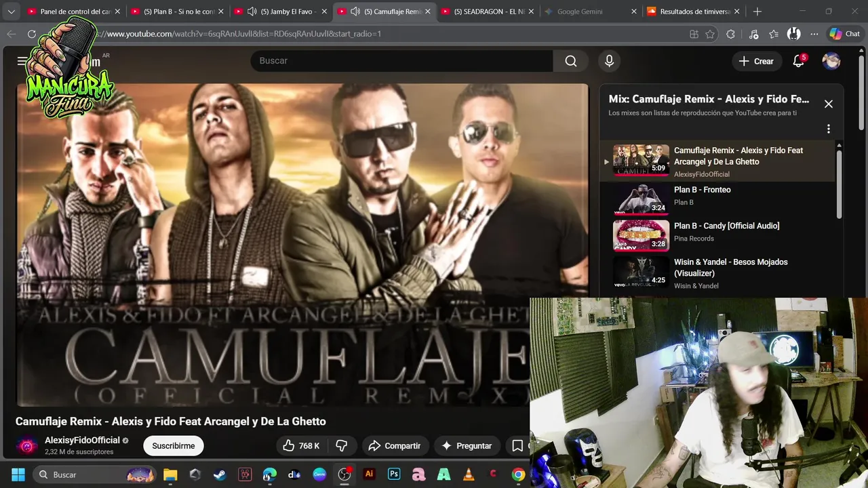The width and height of the screenshot is (868, 488).
Task: Close the SEADRAGON tab
Action: click(530, 12)
